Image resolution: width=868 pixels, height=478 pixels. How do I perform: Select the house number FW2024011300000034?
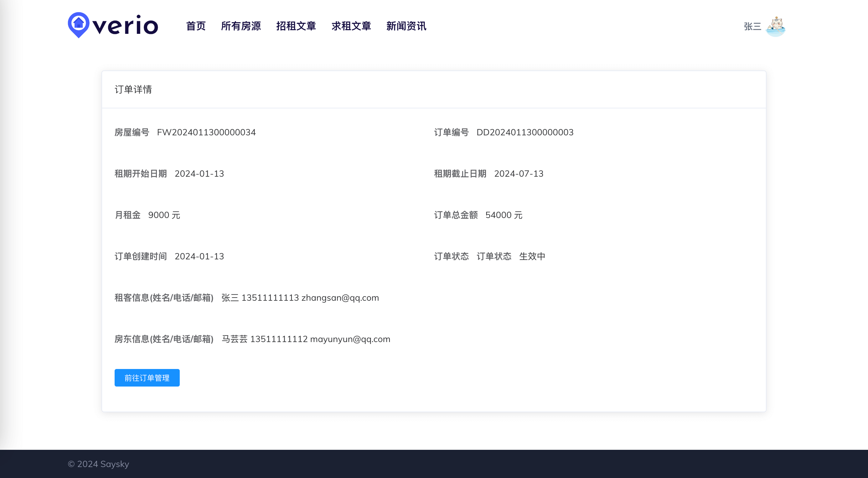(207, 132)
